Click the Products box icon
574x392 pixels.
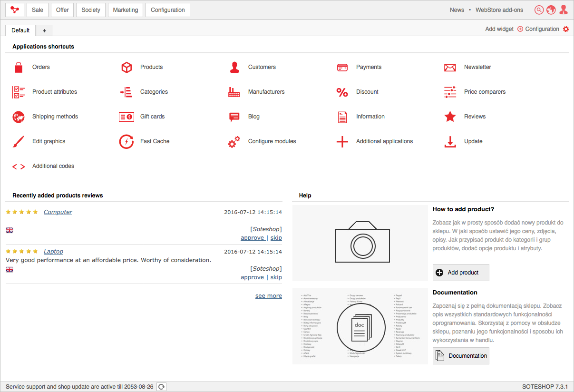tap(126, 68)
